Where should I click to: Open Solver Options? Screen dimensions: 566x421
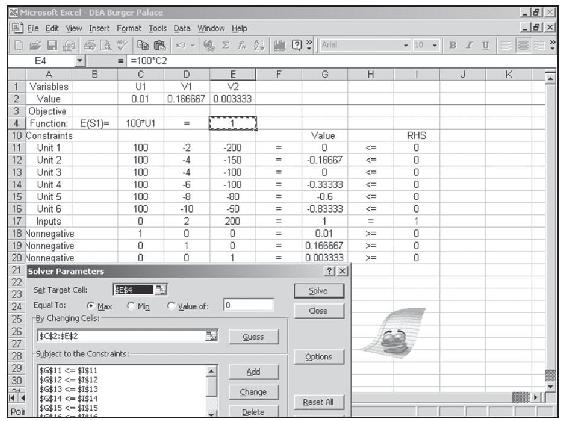click(319, 357)
